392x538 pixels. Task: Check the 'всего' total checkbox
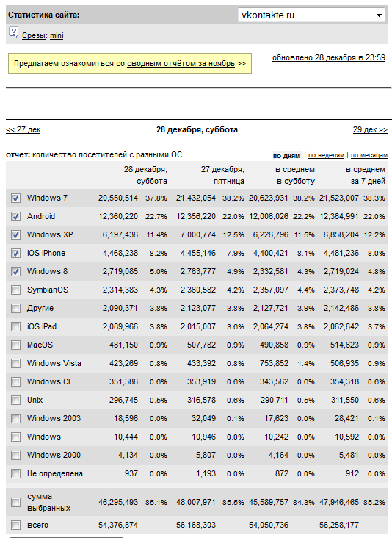(15, 525)
